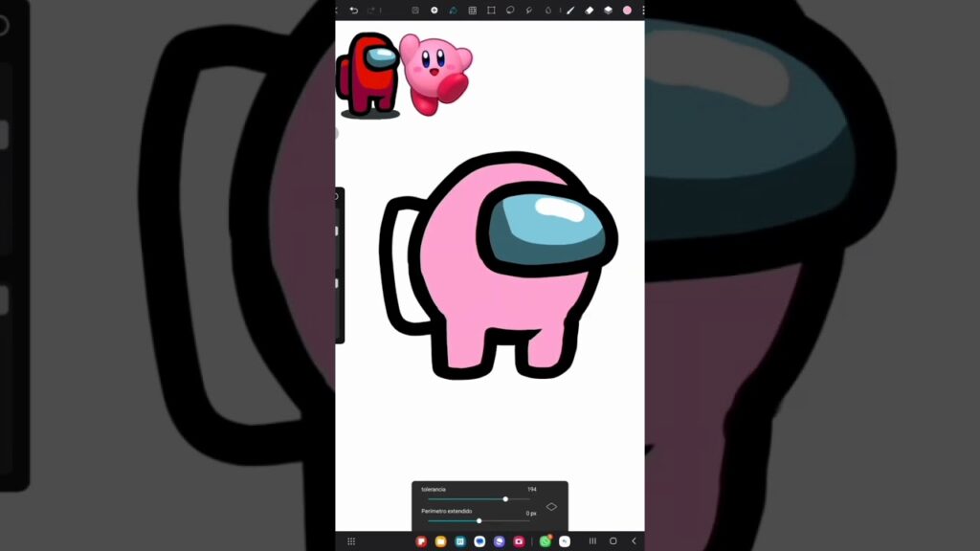
Task: Open the pink camera app
Action: (x=518, y=541)
